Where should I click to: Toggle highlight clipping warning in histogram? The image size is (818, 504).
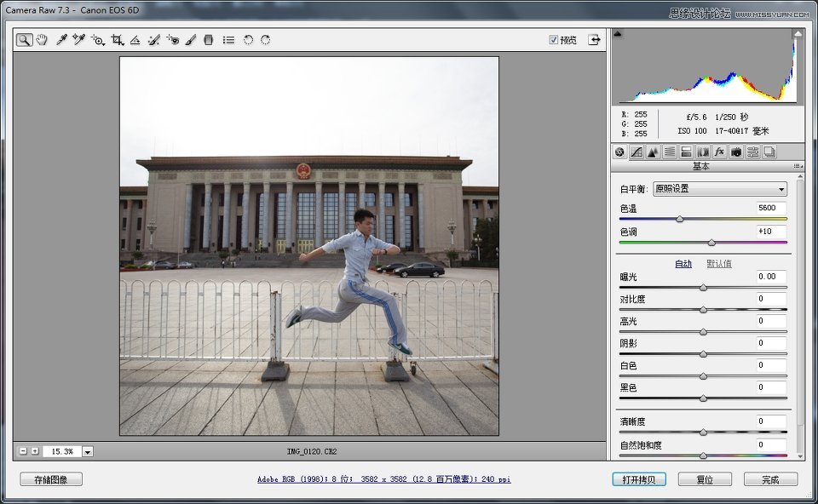pyautogui.click(x=798, y=34)
